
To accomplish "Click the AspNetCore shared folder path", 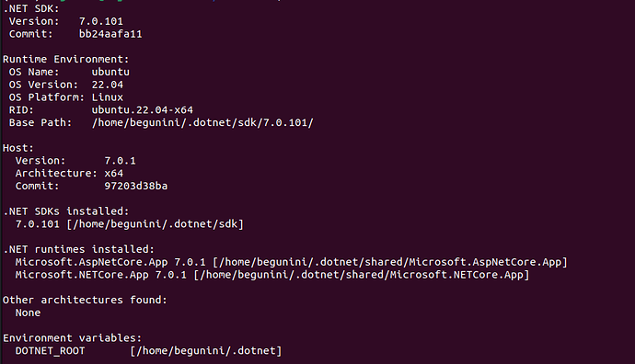I will pyautogui.click(x=390, y=262).
